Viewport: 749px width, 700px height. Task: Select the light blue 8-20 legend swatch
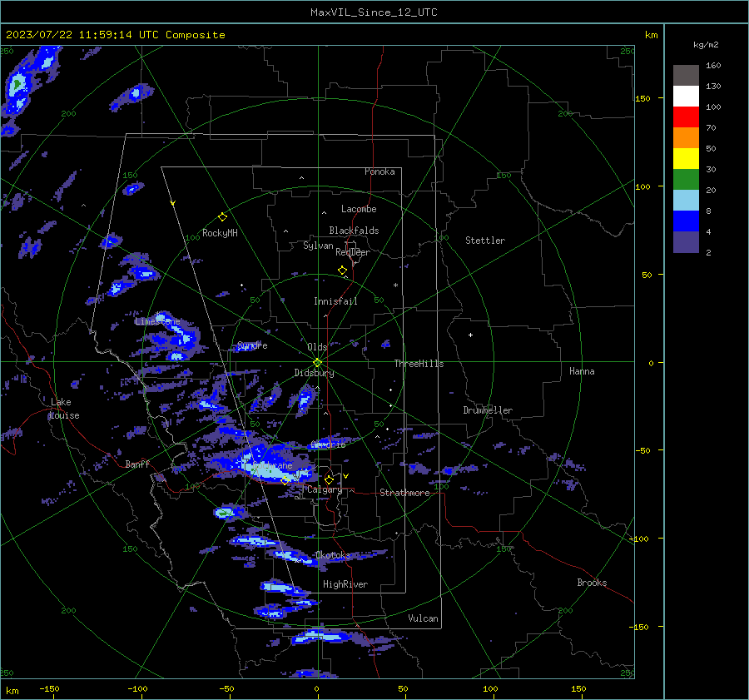click(x=686, y=201)
